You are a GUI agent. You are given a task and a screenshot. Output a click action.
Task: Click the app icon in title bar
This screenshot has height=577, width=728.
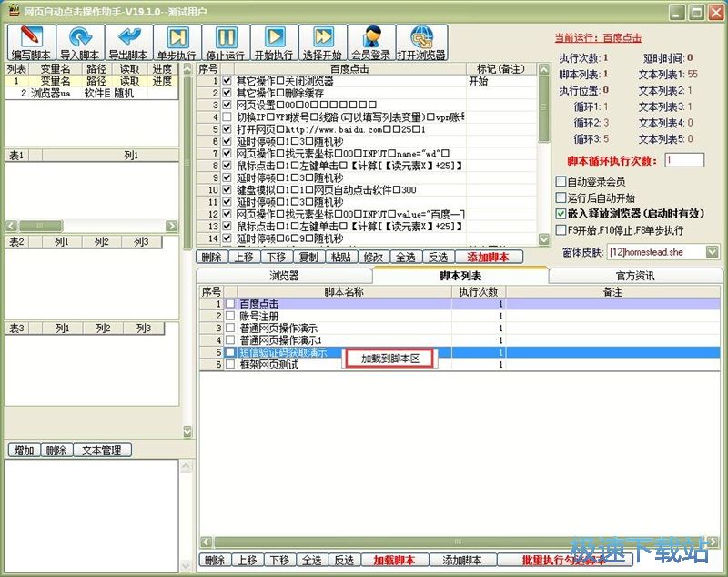pyautogui.click(x=15, y=10)
